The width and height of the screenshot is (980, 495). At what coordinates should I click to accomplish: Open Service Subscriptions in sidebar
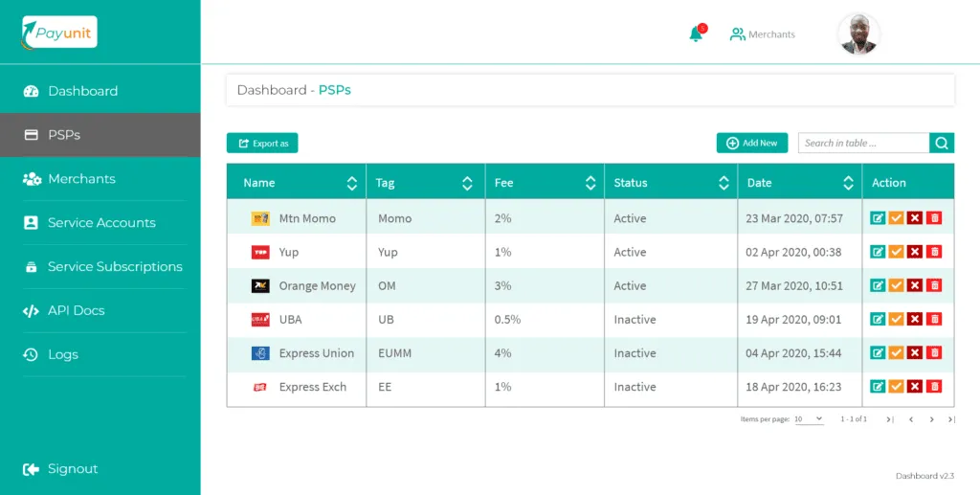(x=100, y=266)
